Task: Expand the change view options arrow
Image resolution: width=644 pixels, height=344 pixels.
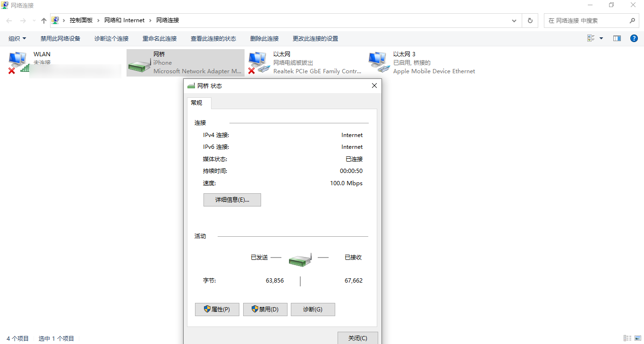Action: (601, 38)
